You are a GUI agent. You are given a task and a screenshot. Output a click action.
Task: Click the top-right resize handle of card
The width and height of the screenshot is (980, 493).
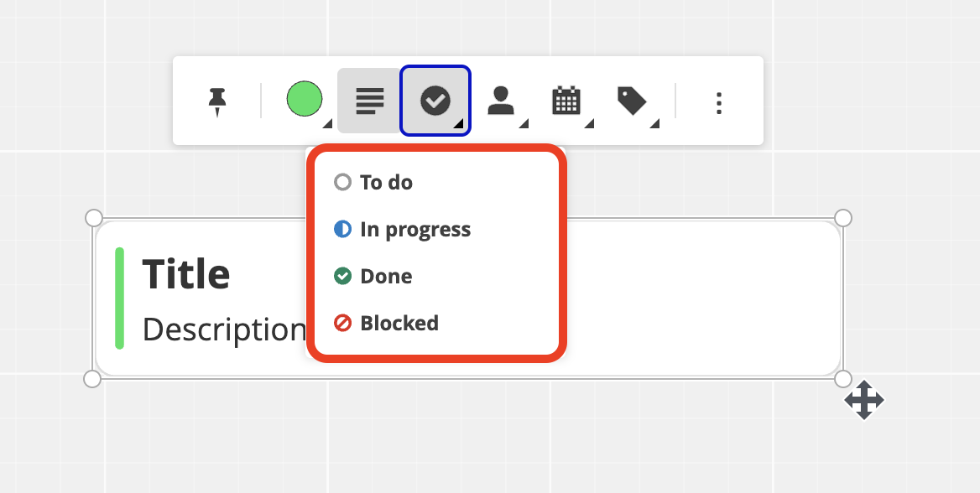pyautogui.click(x=843, y=218)
